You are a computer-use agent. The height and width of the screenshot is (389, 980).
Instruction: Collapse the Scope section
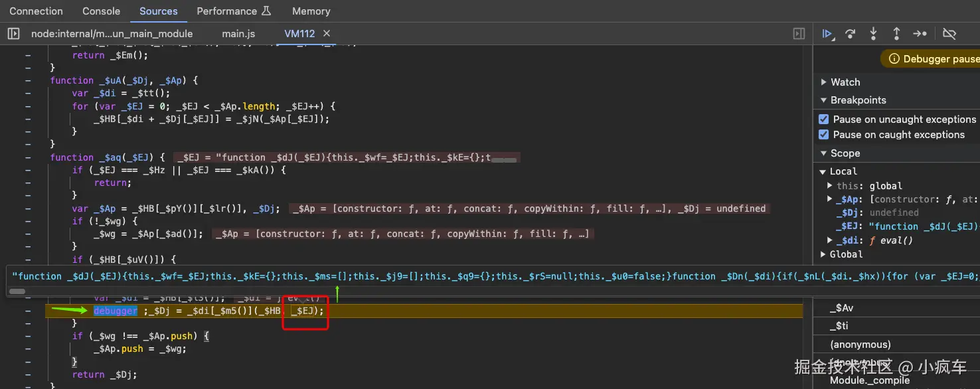824,153
